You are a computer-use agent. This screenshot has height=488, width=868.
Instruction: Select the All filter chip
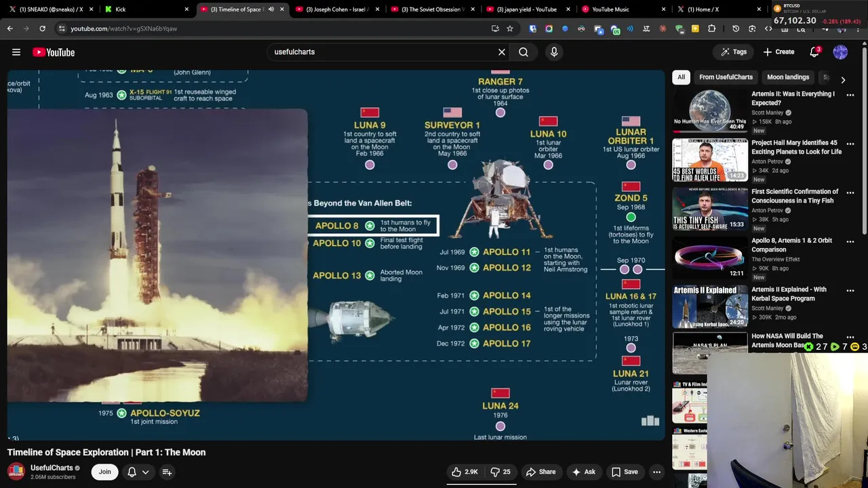[x=682, y=77]
